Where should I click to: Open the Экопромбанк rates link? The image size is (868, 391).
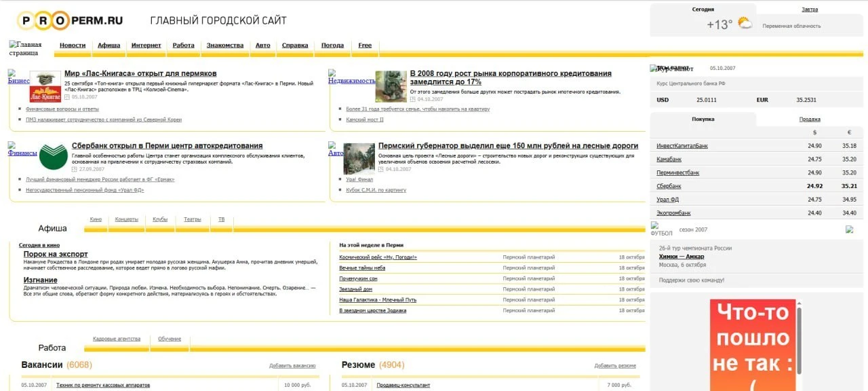[673, 213]
